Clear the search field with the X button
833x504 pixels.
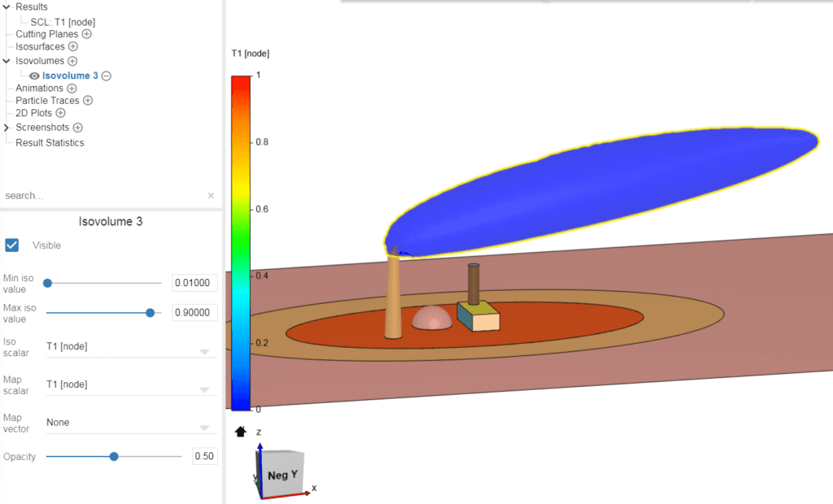click(x=211, y=195)
